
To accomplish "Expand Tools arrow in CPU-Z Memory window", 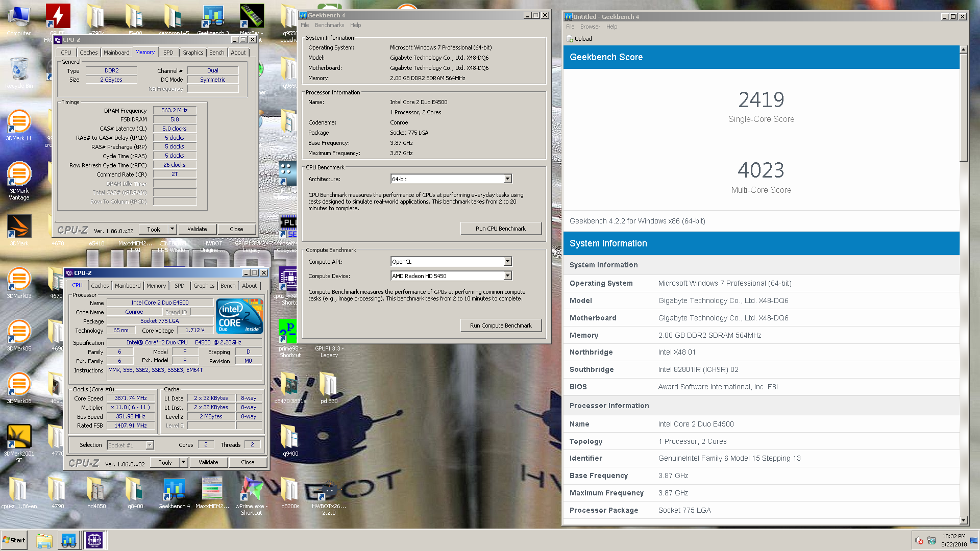I will click(173, 230).
